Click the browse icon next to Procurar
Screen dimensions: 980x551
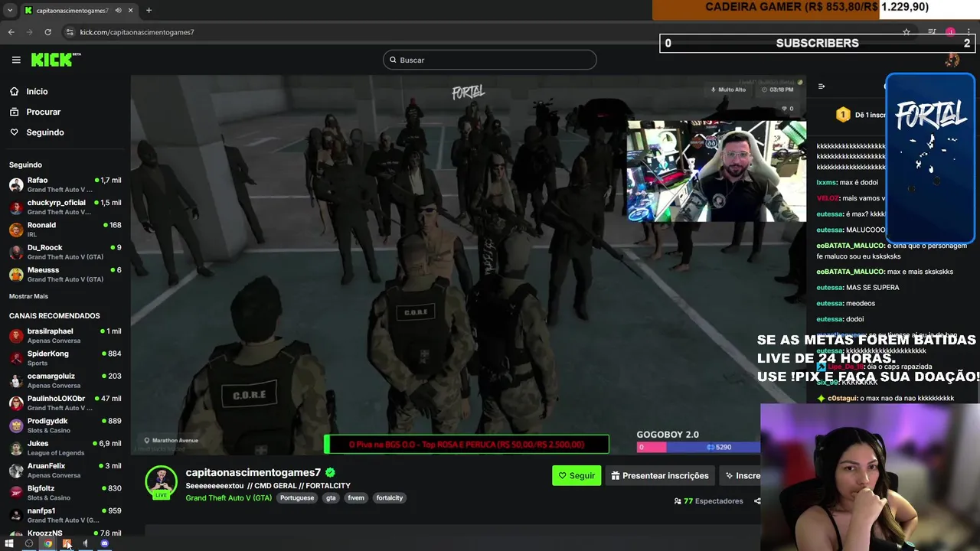(x=15, y=112)
